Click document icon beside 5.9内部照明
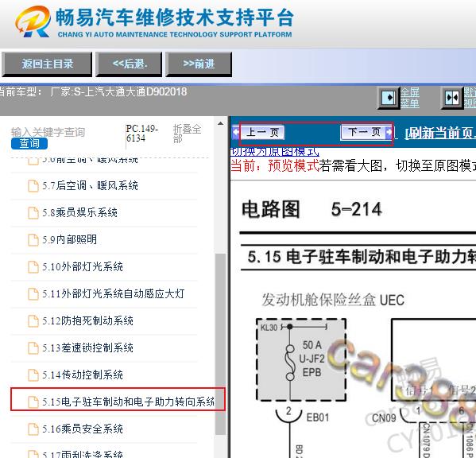 point(33,240)
